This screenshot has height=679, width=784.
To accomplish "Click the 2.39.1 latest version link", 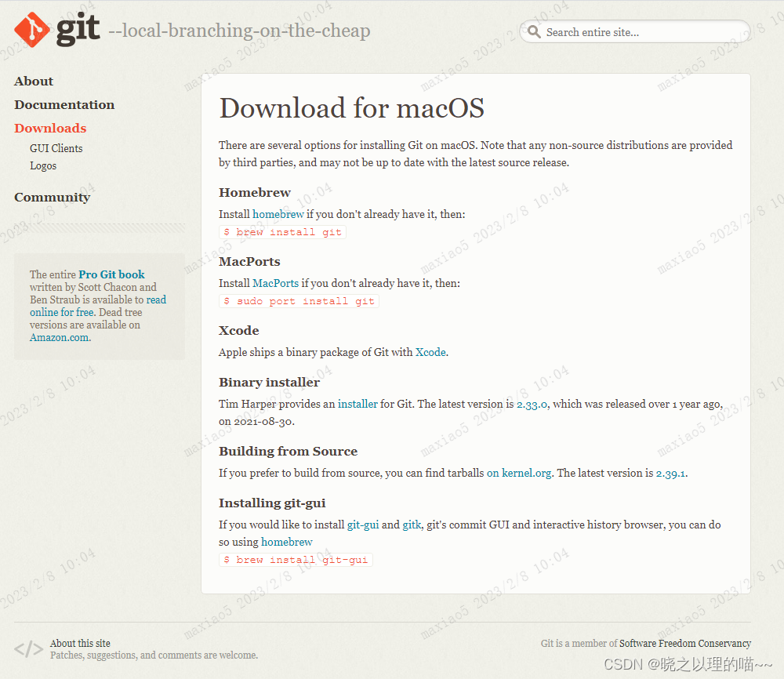I will pyautogui.click(x=670, y=473).
